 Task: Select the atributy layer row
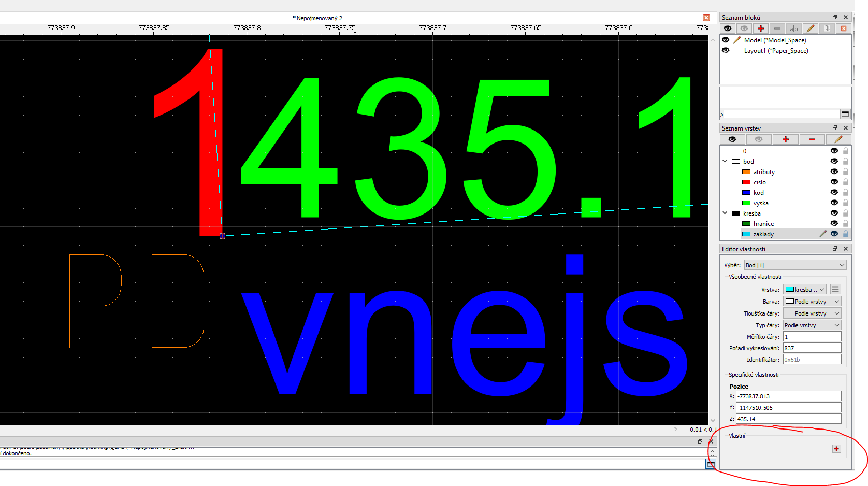(x=785, y=172)
